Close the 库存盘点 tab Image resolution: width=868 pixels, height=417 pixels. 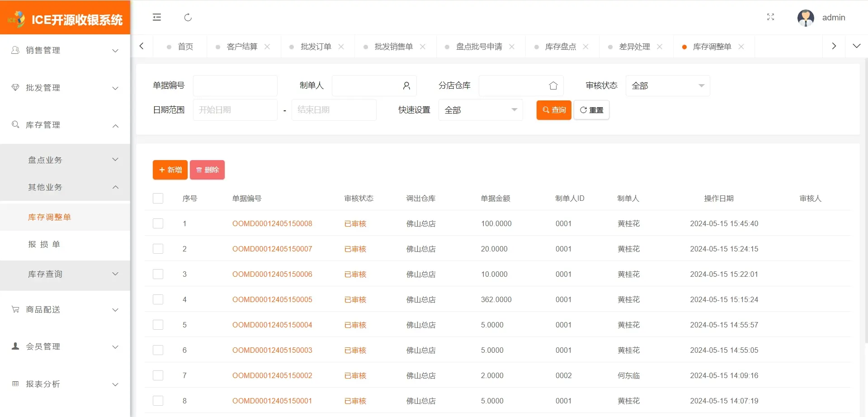[x=586, y=47]
